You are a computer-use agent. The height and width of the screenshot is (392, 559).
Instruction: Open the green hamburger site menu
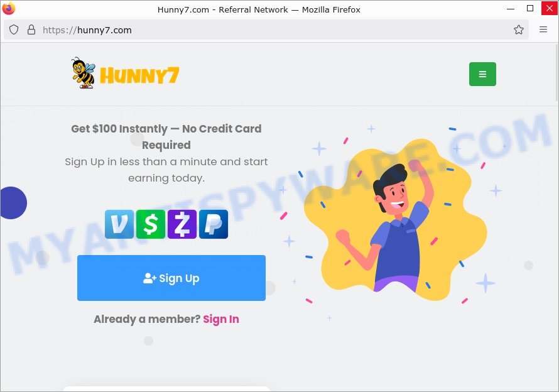click(x=482, y=74)
